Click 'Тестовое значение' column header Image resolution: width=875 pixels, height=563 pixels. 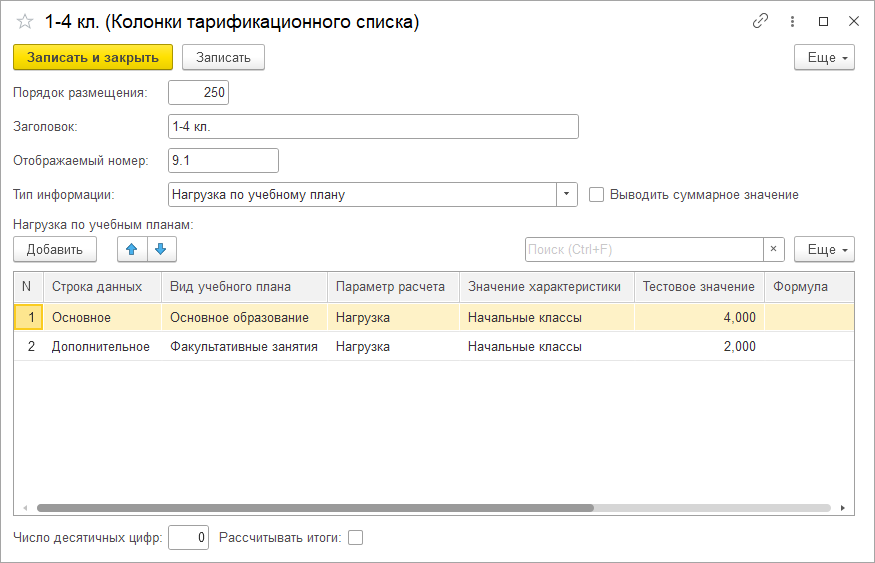(698, 287)
